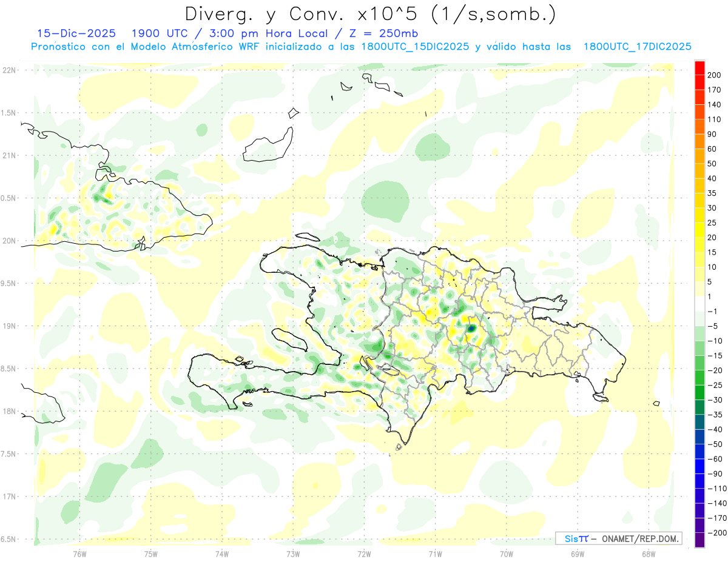Click the 18N latitude label

pyautogui.click(x=9, y=411)
